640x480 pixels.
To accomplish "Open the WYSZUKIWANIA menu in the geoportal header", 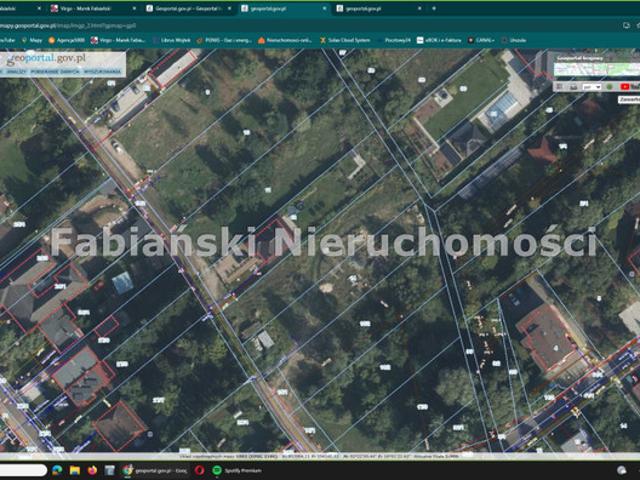I will point(102,72).
